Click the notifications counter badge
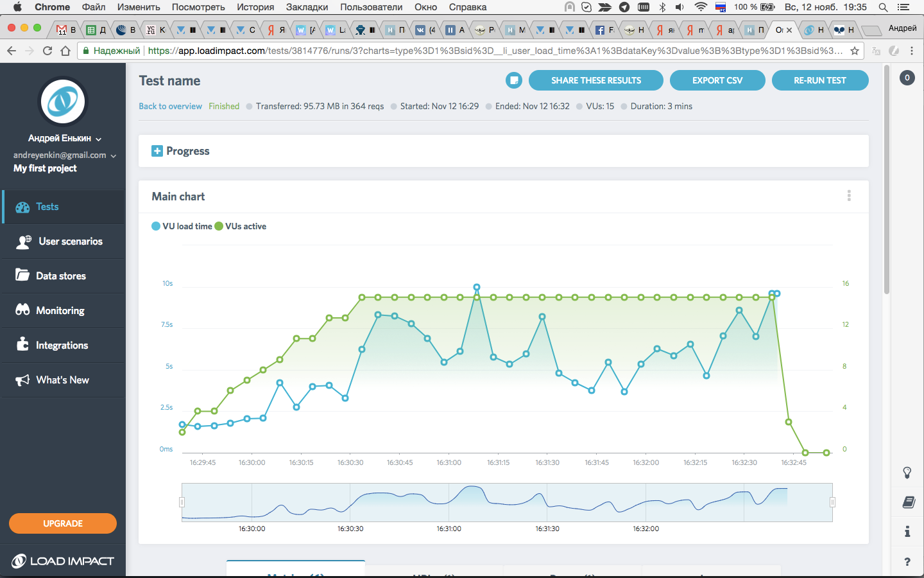 click(907, 78)
